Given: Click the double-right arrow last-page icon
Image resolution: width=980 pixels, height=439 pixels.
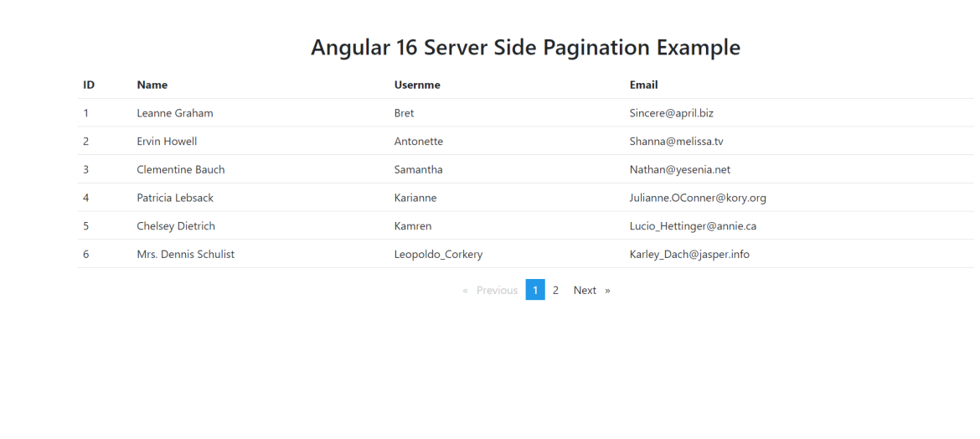Looking at the screenshot, I should (607, 290).
